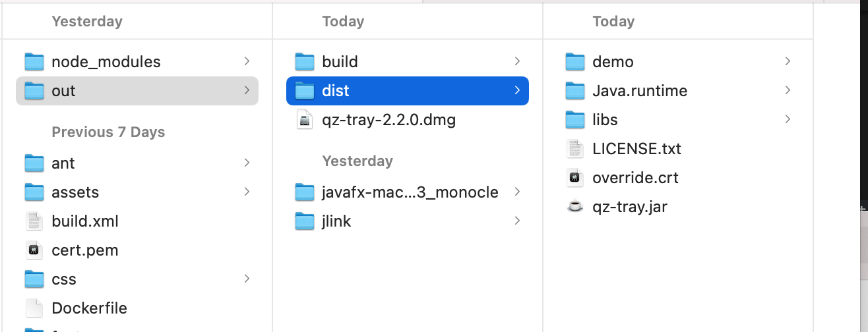Select the javafx-mac…3_monocle folder
Screen dimensions: 868x332
[410, 192]
